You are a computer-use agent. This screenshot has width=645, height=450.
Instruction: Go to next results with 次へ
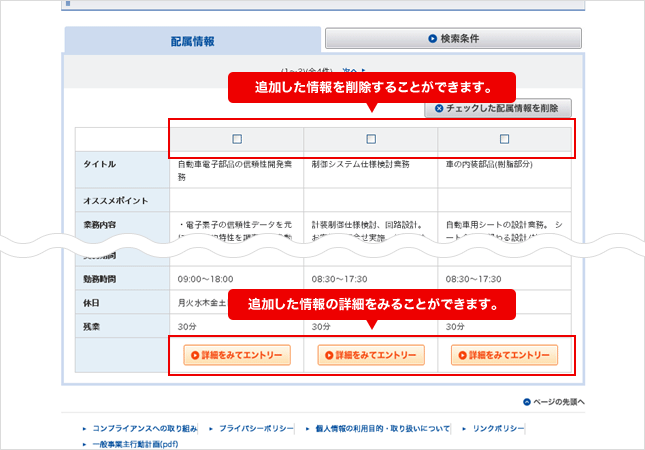[348, 70]
